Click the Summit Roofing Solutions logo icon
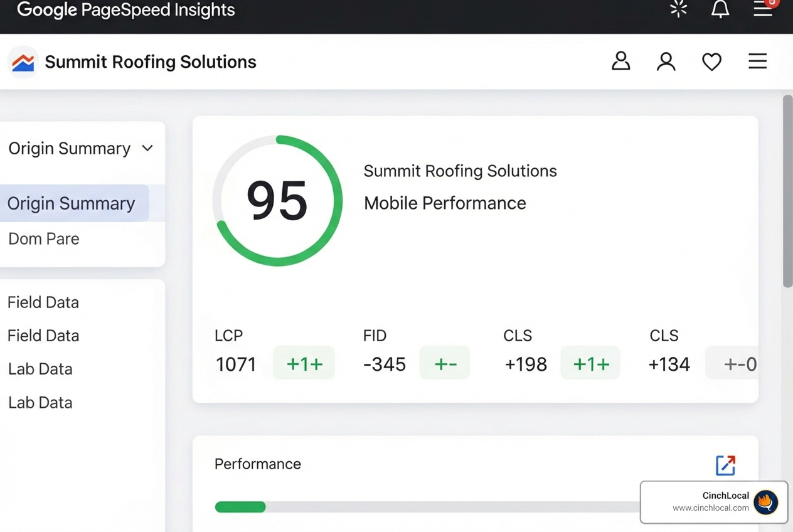Image resolution: width=793 pixels, height=532 pixels. pyautogui.click(x=23, y=62)
